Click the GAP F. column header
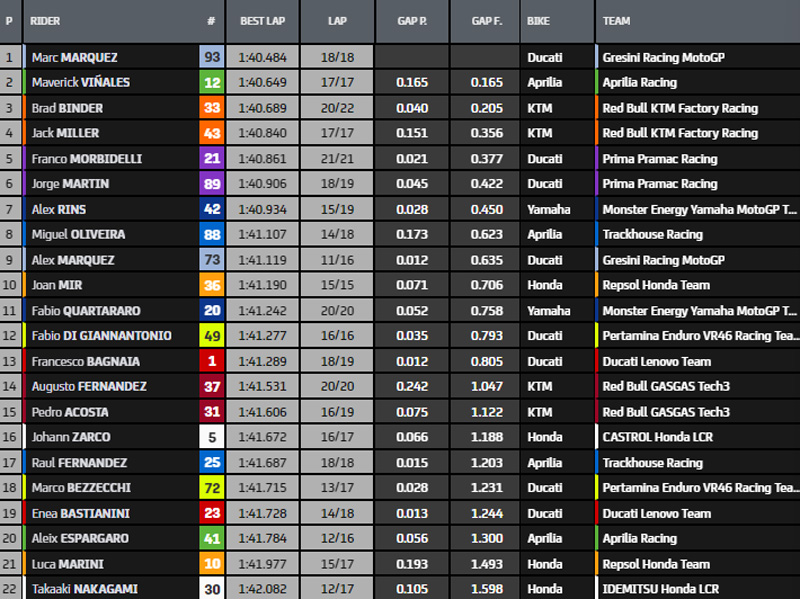Viewport: 800px width, 599px height. point(484,21)
